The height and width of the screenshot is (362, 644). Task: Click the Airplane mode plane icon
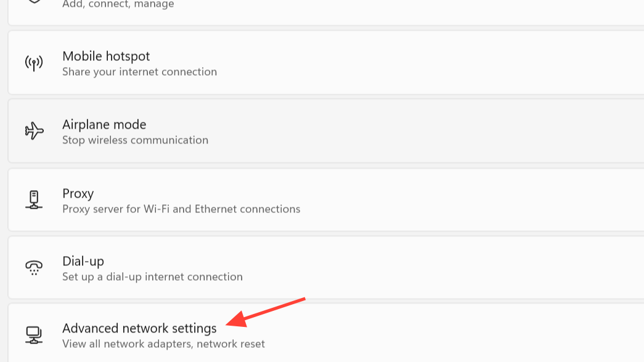pyautogui.click(x=34, y=131)
